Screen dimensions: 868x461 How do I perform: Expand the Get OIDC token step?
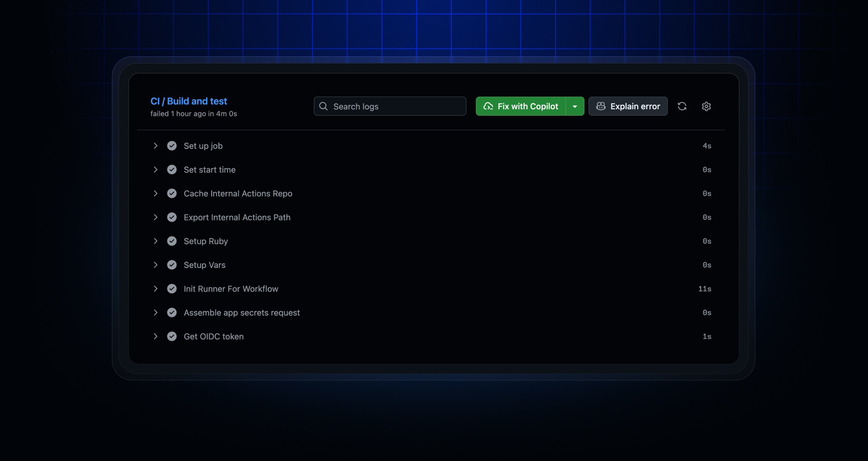point(156,336)
